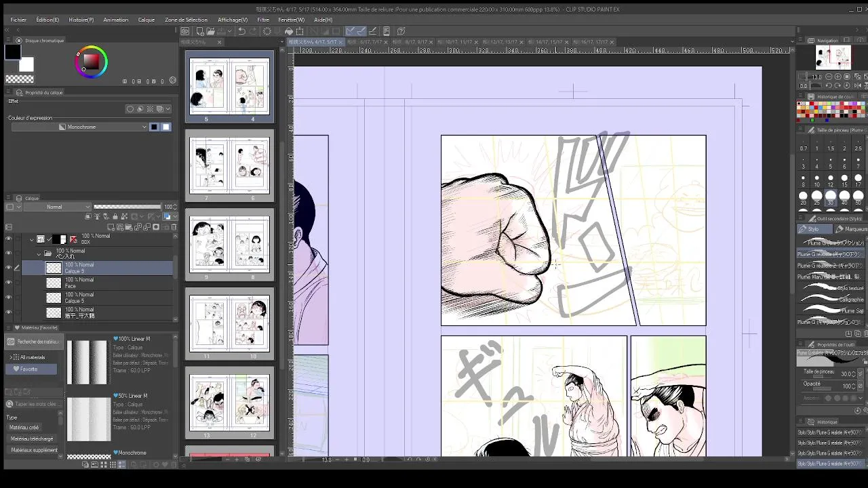
Task: Open the layer blending mode Normal dropdown
Action: pos(57,207)
